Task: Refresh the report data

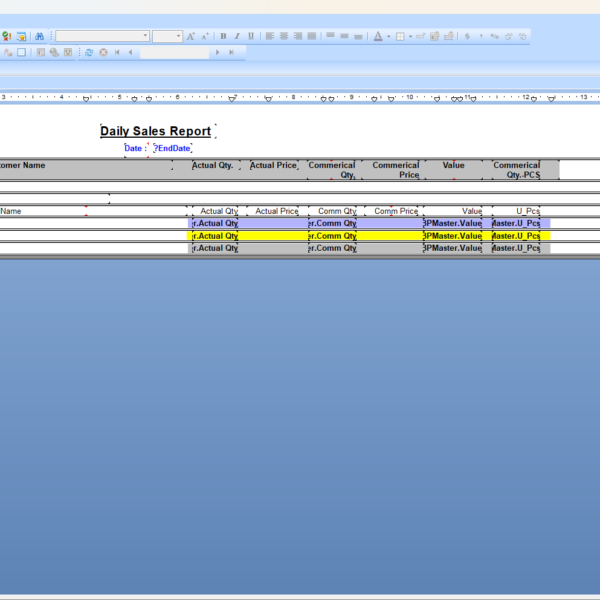Action: click(x=89, y=52)
